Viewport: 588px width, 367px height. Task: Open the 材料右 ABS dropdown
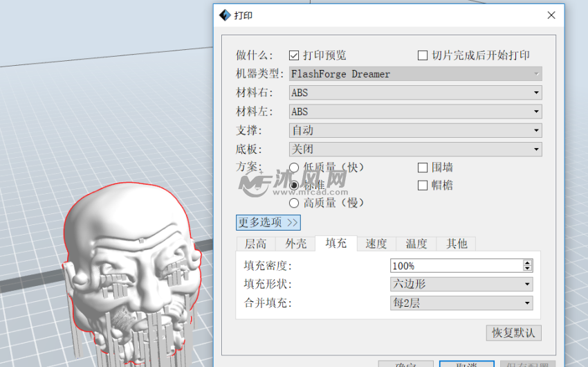coord(415,93)
